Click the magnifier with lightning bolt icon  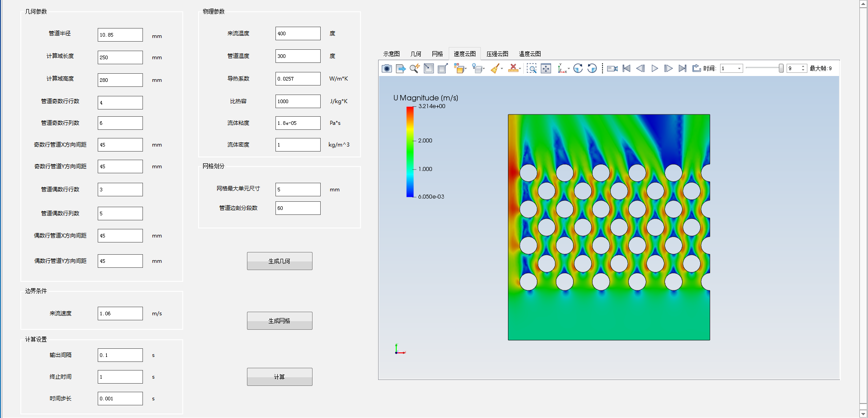pos(415,68)
